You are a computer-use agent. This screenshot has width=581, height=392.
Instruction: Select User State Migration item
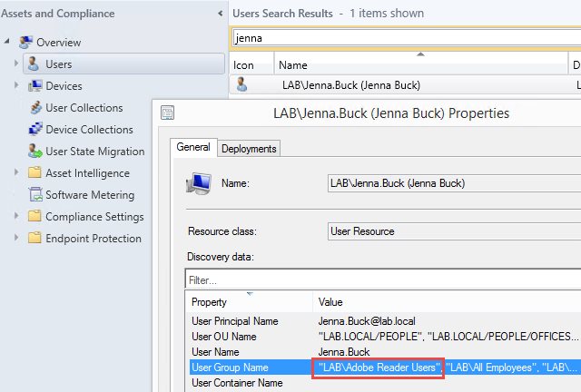(x=94, y=152)
